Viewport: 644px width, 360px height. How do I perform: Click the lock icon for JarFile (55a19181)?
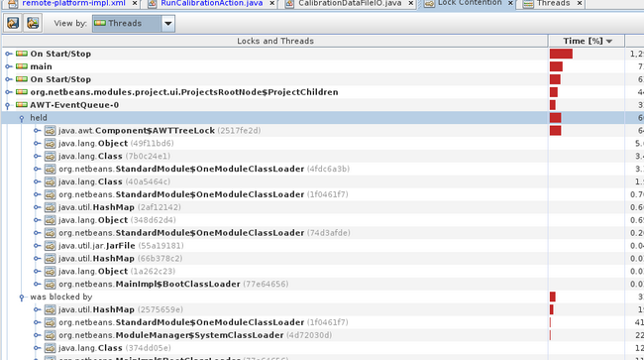[x=51, y=246]
